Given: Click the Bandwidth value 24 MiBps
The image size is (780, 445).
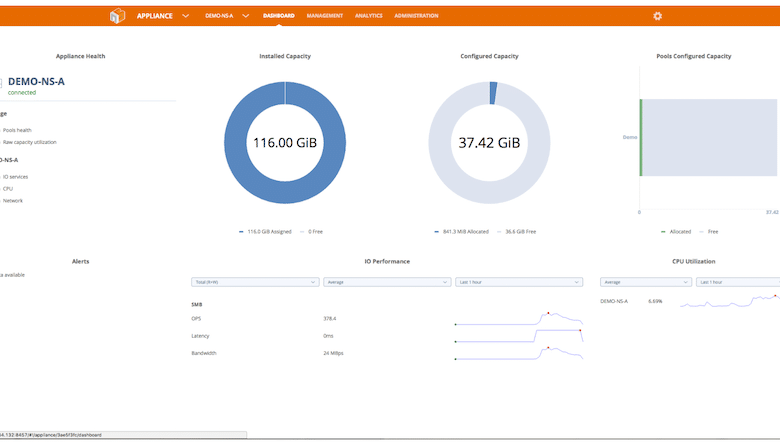Looking at the screenshot, I should (333, 353).
